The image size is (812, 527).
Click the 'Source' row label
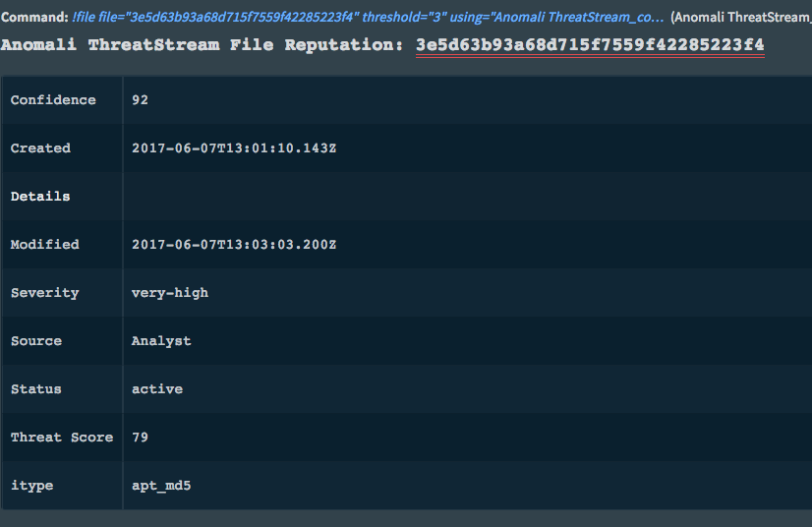click(36, 341)
